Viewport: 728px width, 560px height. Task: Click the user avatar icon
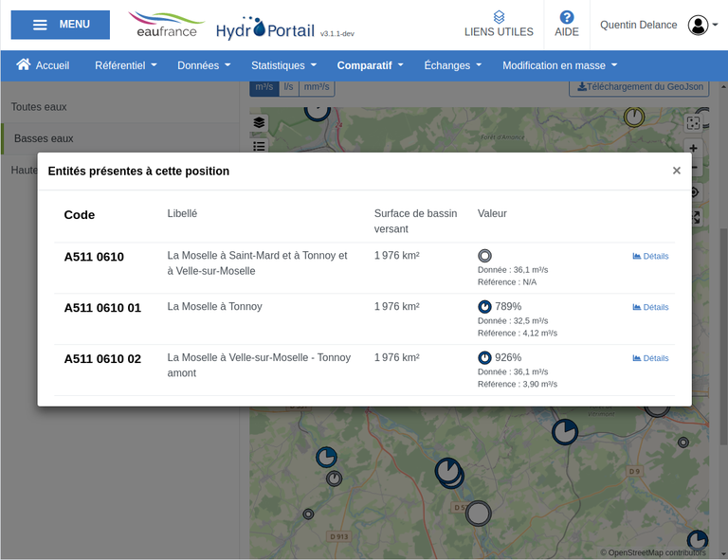[698, 25]
